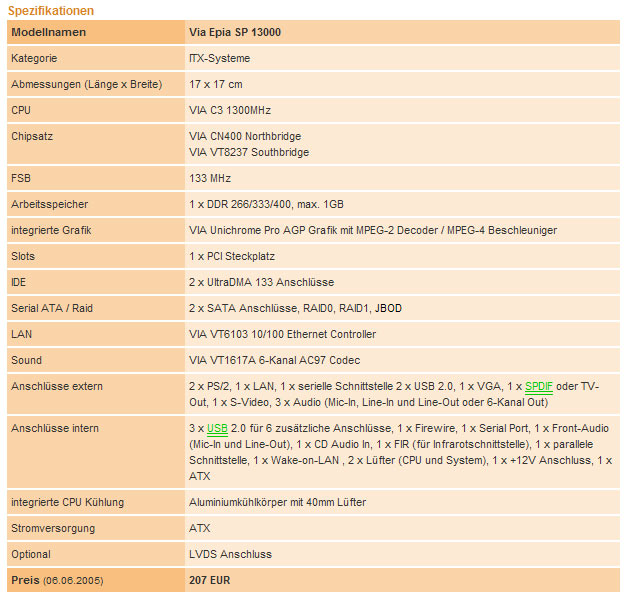
Task: Click the VIA CN400 Northbridge text
Action: (x=245, y=136)
